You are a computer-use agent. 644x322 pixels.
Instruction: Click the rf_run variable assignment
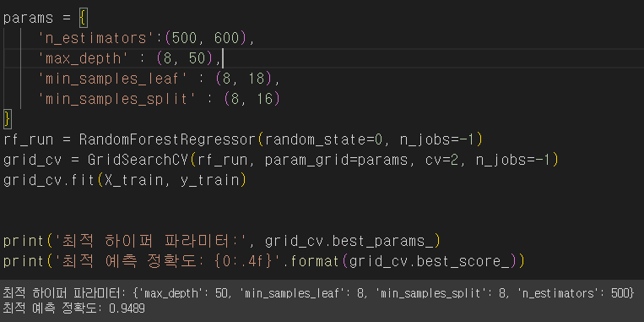click(x=29, y=139)
